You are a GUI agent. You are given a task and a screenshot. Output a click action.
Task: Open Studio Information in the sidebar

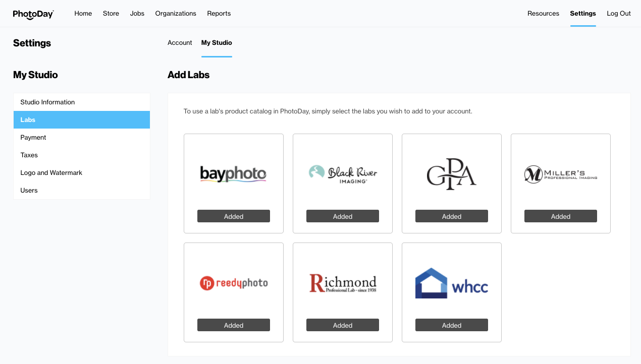click(x=82, y=102)
